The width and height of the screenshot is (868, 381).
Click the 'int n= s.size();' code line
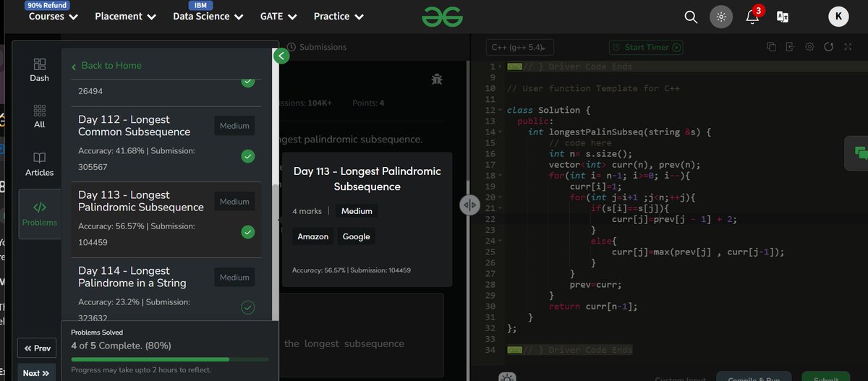click(x=591, y=154)
